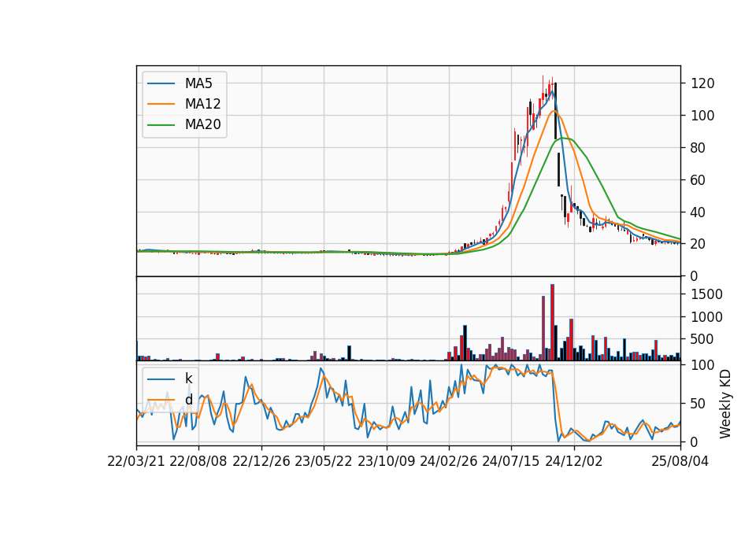Click the green MA20 legend line sample
The image size is (756, 543).
coord(161,125)
